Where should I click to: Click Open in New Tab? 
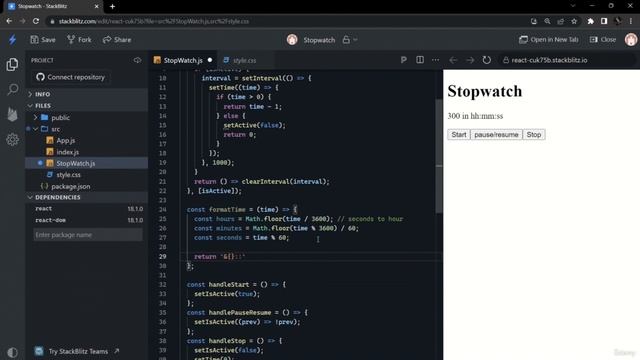click(549, 40)
